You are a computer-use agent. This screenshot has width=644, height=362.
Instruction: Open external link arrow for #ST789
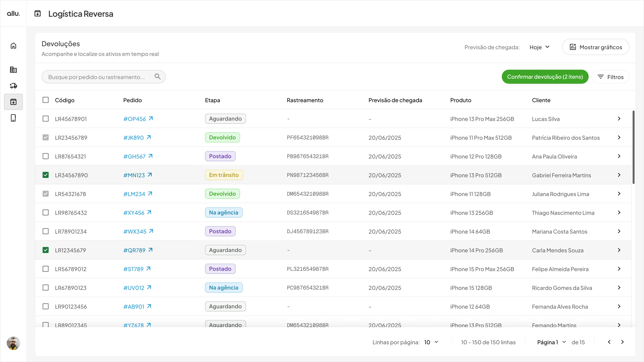pyautogui.click(x=148, y=269)
